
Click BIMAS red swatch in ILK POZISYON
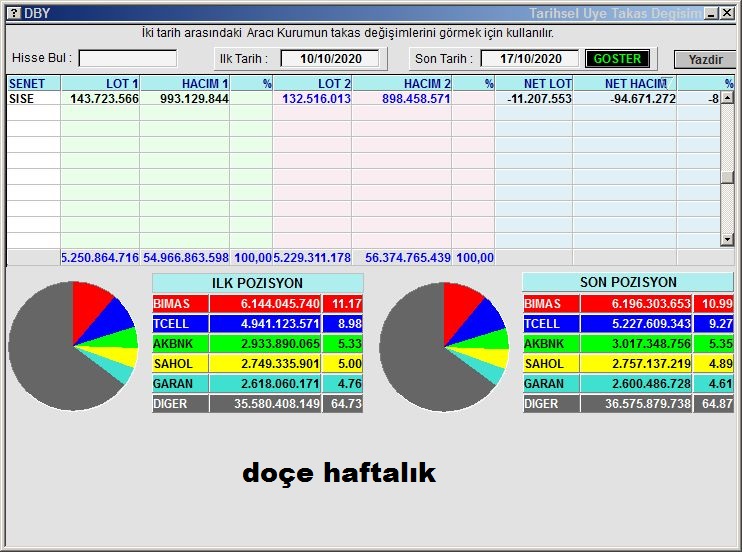tap(180, 303)
